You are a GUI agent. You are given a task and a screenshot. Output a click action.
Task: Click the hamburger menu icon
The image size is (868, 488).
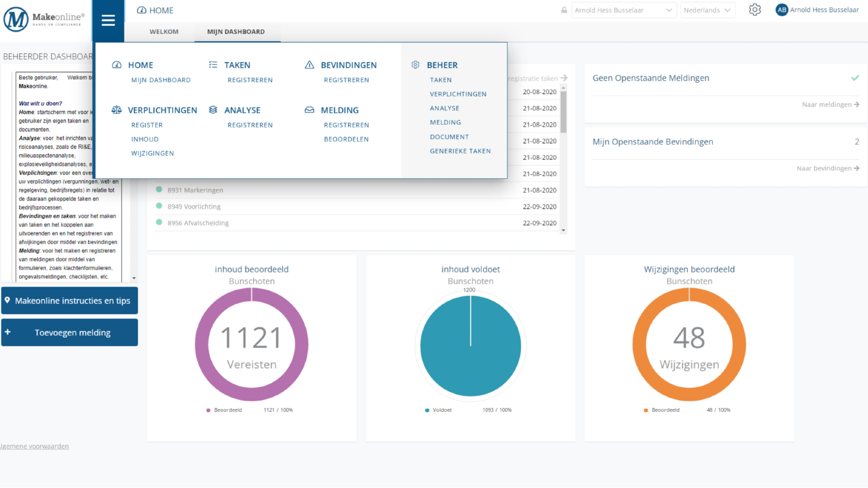point(108,21)
